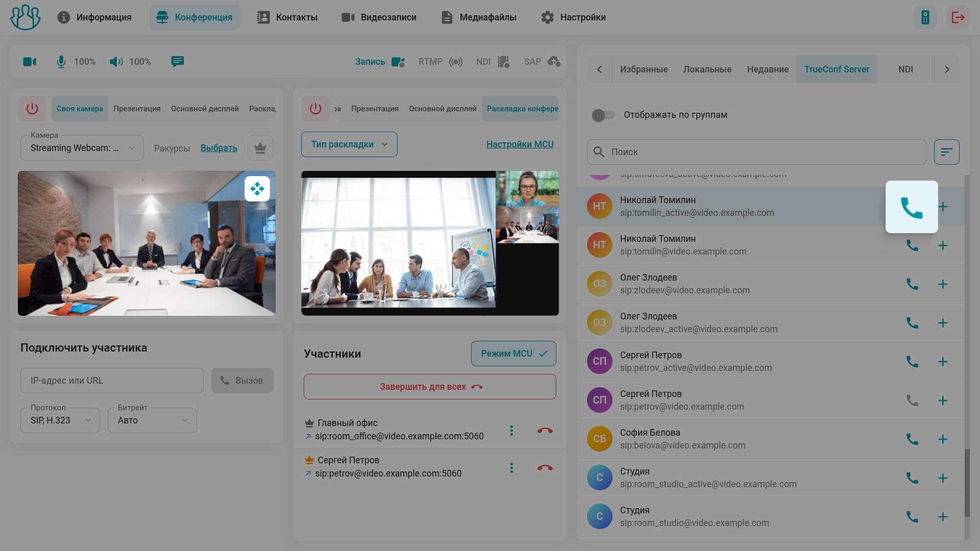Open the Контакты section
The image size is (980, 551).
pyautogui.click(x=287, y=17)
